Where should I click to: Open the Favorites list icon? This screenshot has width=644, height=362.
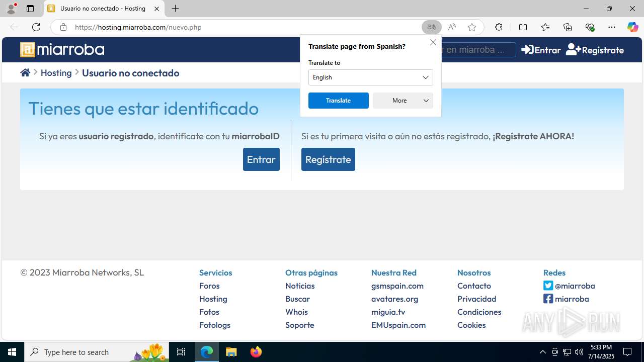pyautogui.click(x=545, y=27)
